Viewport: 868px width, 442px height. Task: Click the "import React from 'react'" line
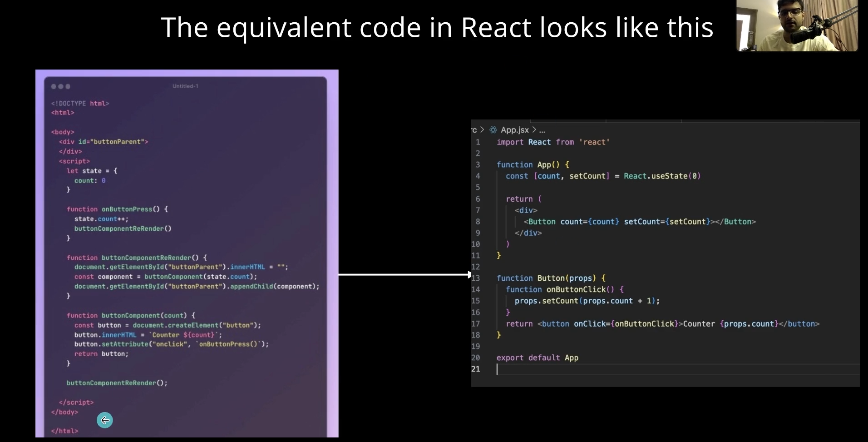(x=553, y=142)
